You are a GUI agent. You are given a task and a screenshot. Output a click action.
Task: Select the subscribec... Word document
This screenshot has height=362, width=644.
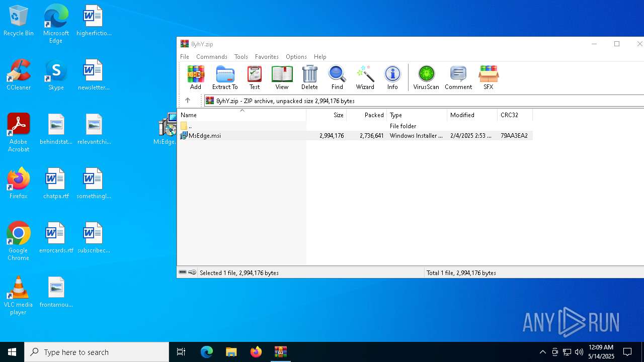point(94,238)
